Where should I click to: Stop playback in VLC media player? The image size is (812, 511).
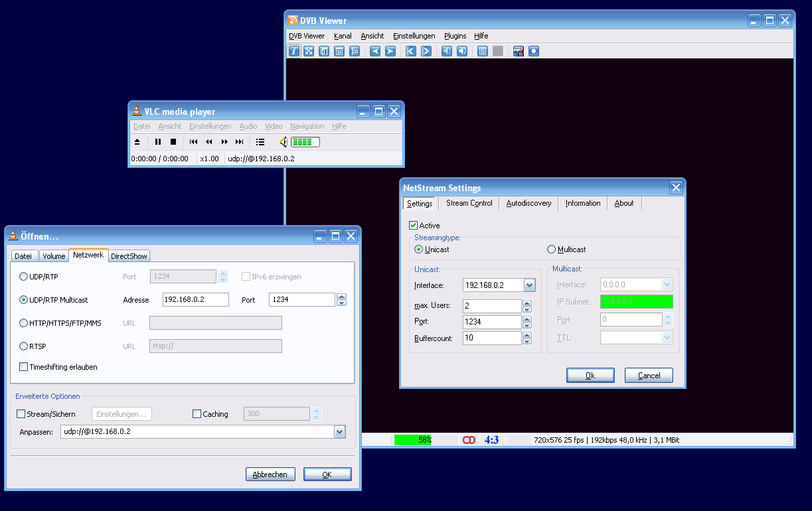[173, 141]
